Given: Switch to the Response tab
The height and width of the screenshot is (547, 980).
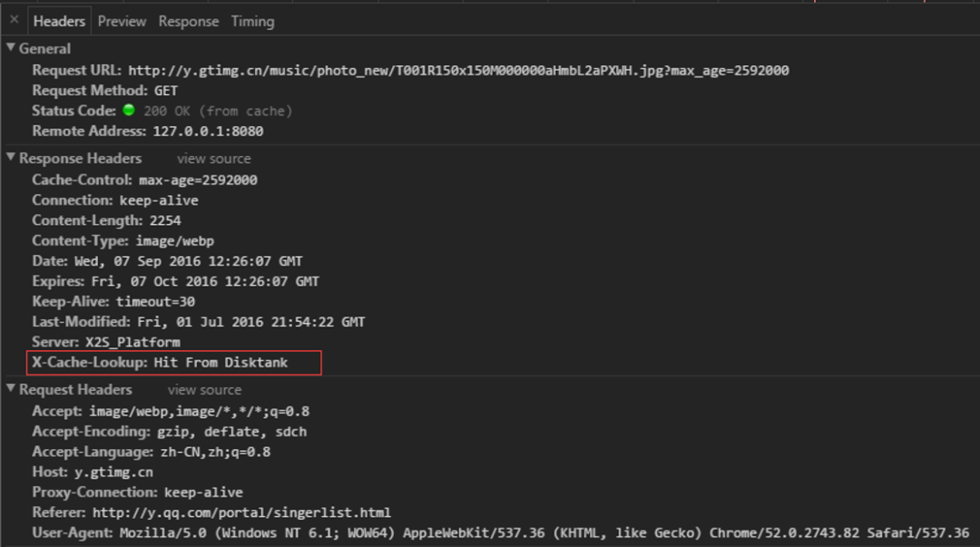Looking at the screenshot, I should point(188,21).
